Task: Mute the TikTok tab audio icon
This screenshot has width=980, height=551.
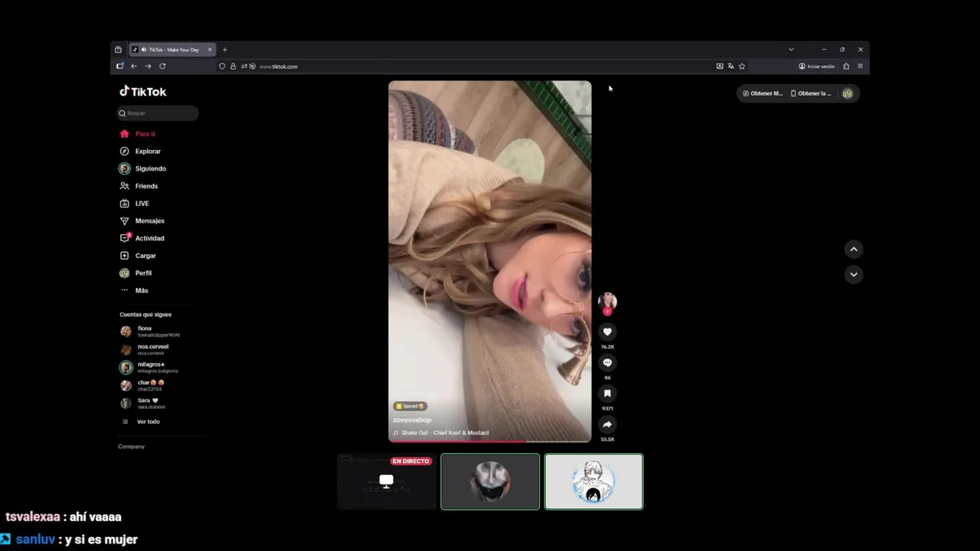Action: pyautogui.click(x=143, y=50)
